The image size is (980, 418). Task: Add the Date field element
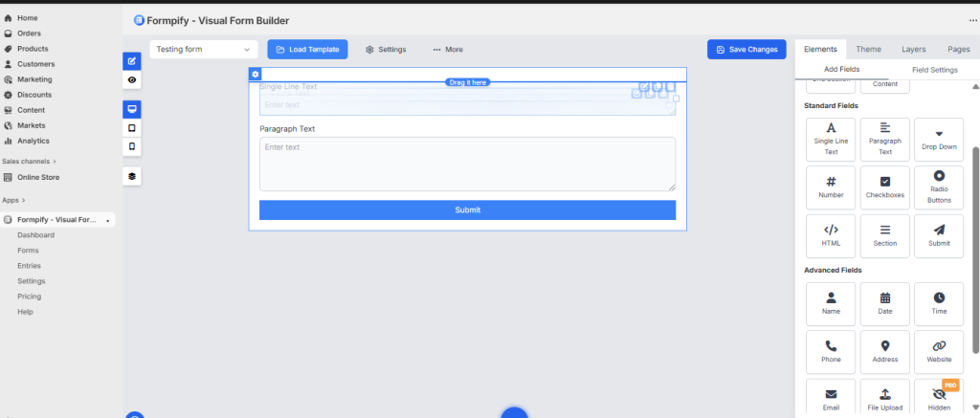pos(884,303)
